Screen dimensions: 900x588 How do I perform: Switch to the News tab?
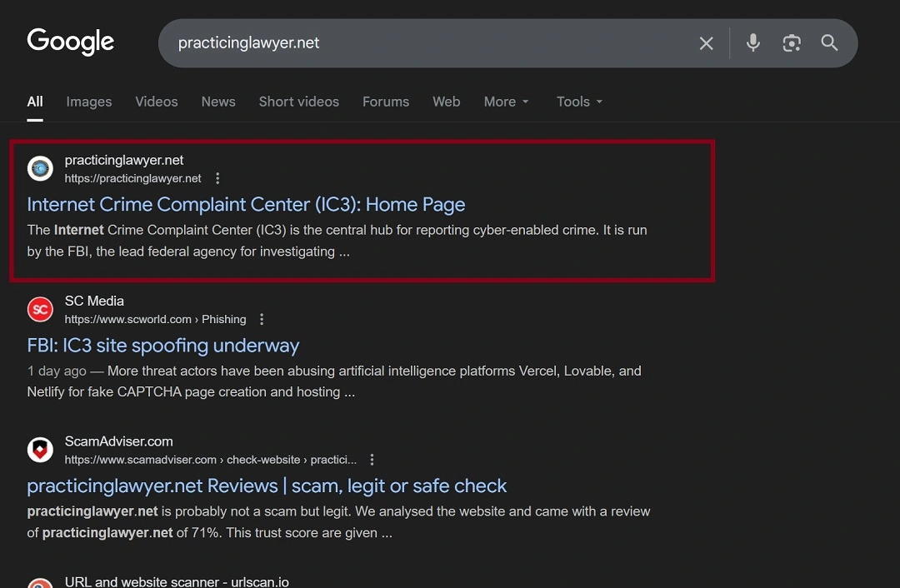(x=218, y=102)
